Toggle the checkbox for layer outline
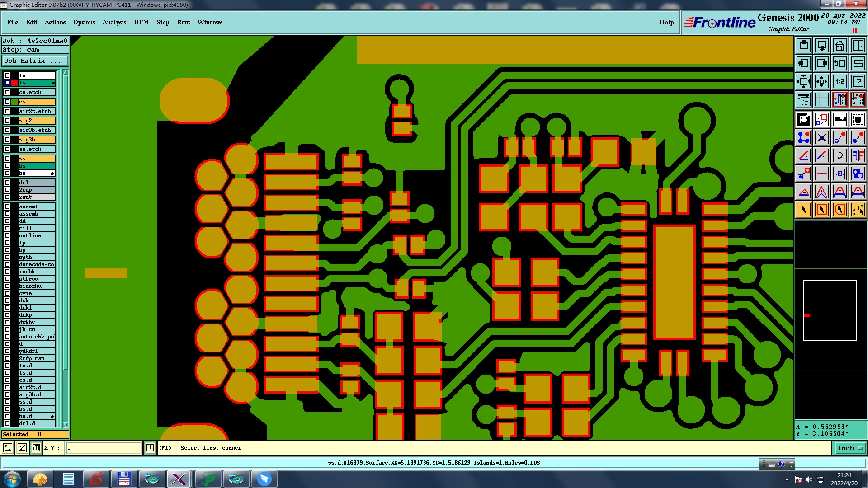868x488 pixels. pyautogui.click(x=7, y=235)
